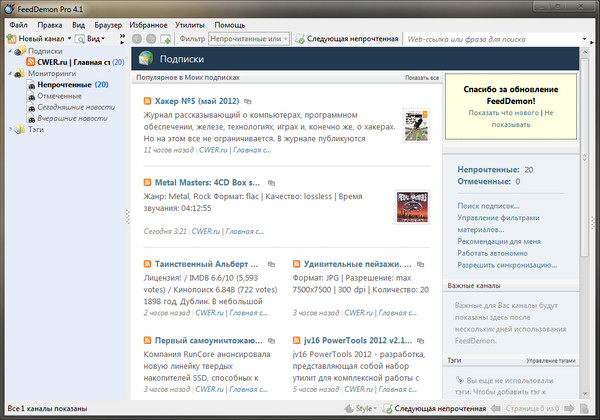Click the Показать все link
This screenshot has width=600, height=420.
(x=421, y=77)
